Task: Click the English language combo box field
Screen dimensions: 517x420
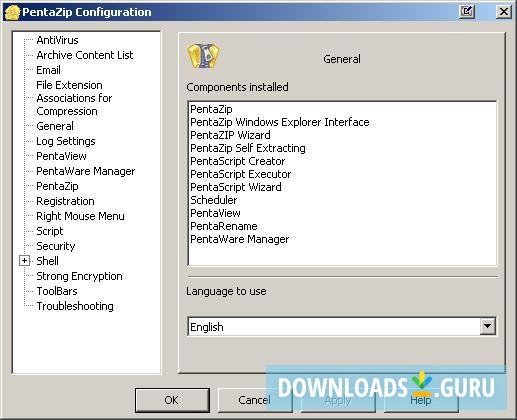Action: (x=342, y=326)
